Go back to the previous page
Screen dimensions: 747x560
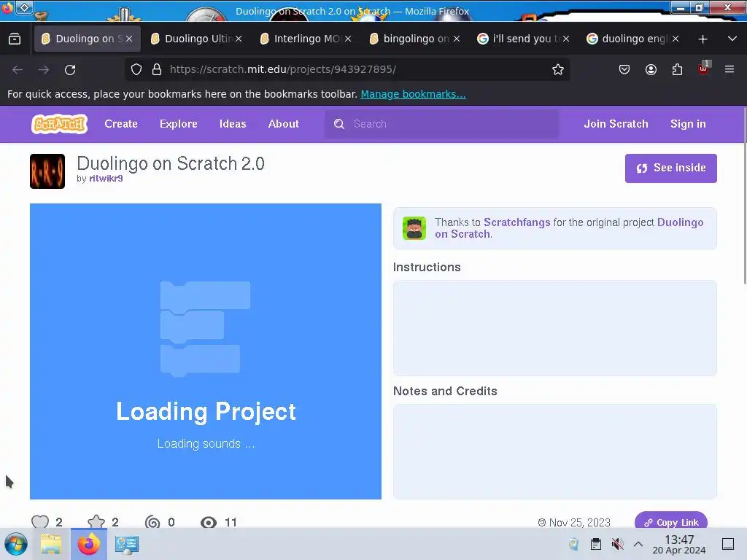click(18, 69)
